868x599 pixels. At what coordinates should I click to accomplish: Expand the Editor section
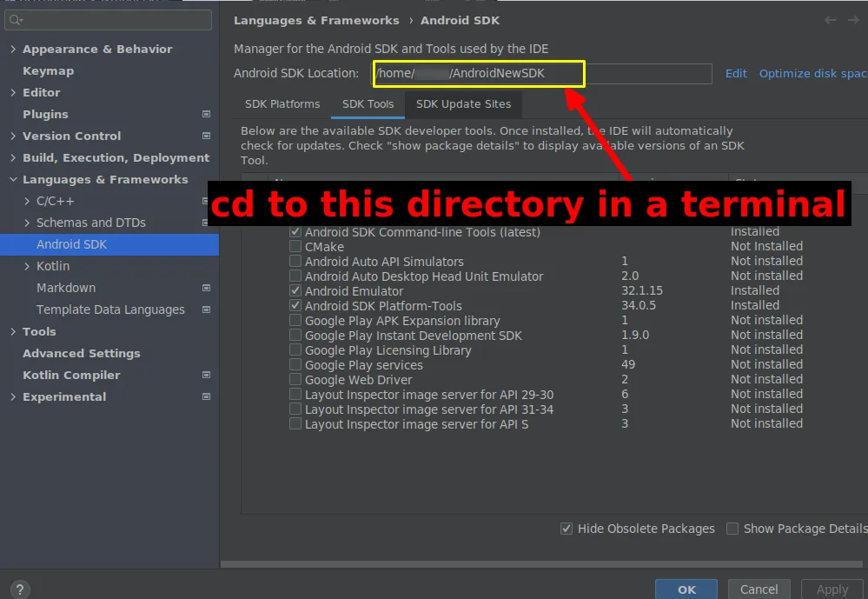click(13, 92)
